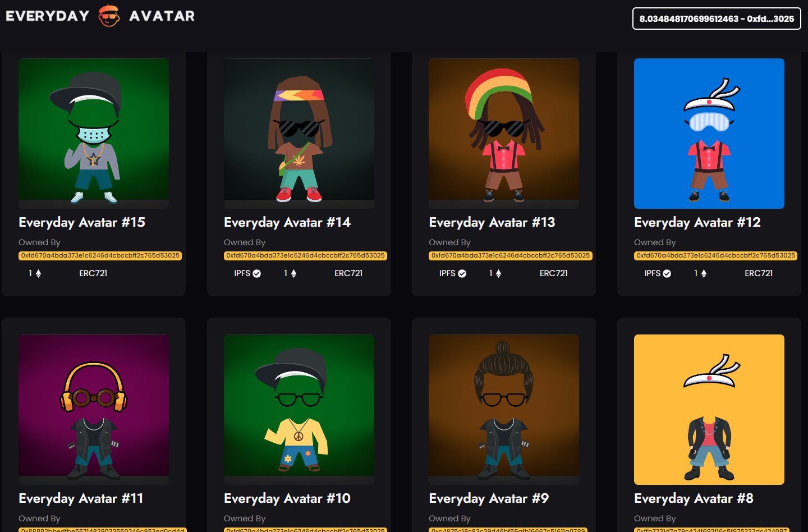The width and height of the screenshot is (808, 532).
Task: Click the Everyday Avatar #10 title
Action: click(287, 499)
